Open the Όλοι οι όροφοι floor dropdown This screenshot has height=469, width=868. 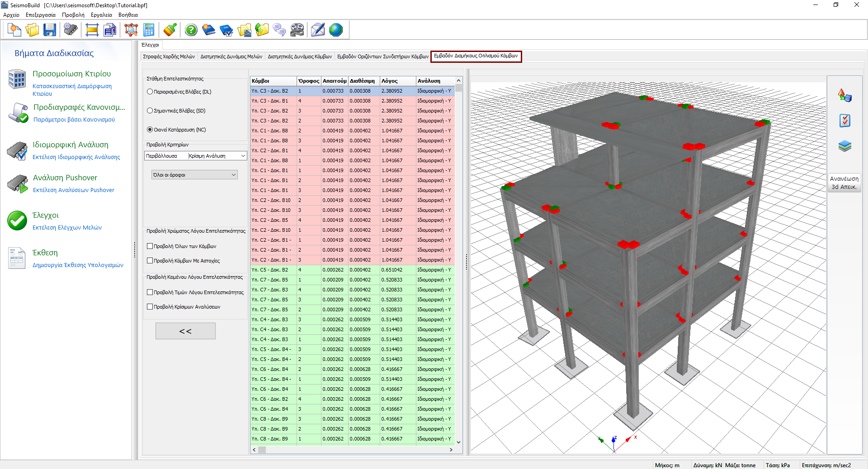[194, 175]
